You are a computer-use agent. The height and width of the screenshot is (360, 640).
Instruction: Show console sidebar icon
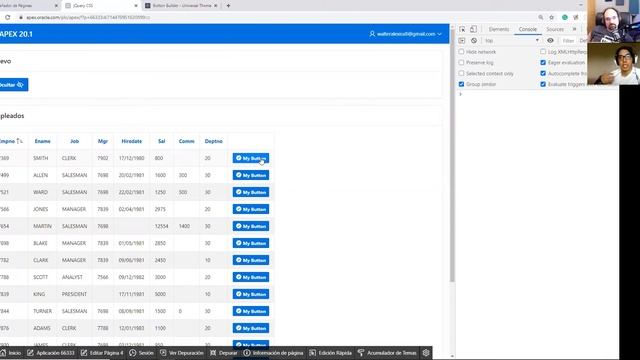click(x=462, y=41)
